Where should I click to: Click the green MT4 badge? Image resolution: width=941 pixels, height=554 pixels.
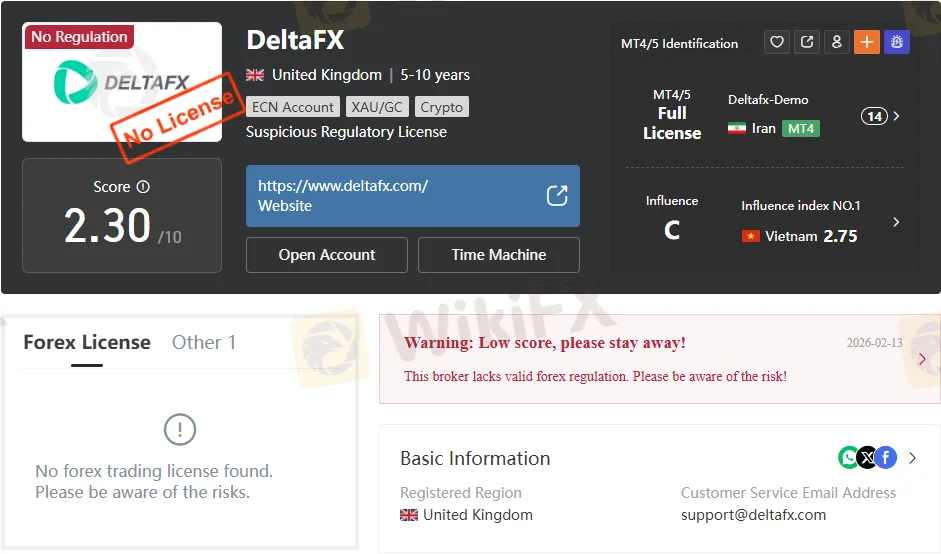coord(801,128)
